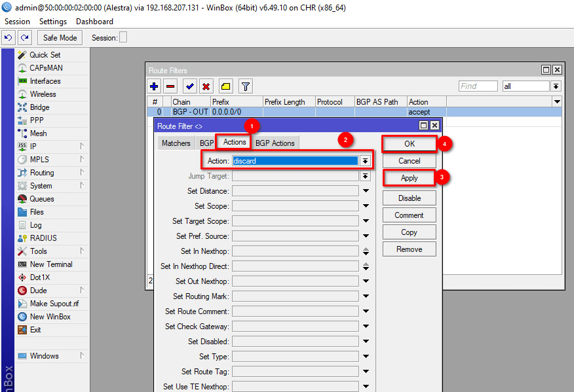Switch to the Matchers tab
The height and width of the screenshot is (392, 574).
(x=176, y=143)
